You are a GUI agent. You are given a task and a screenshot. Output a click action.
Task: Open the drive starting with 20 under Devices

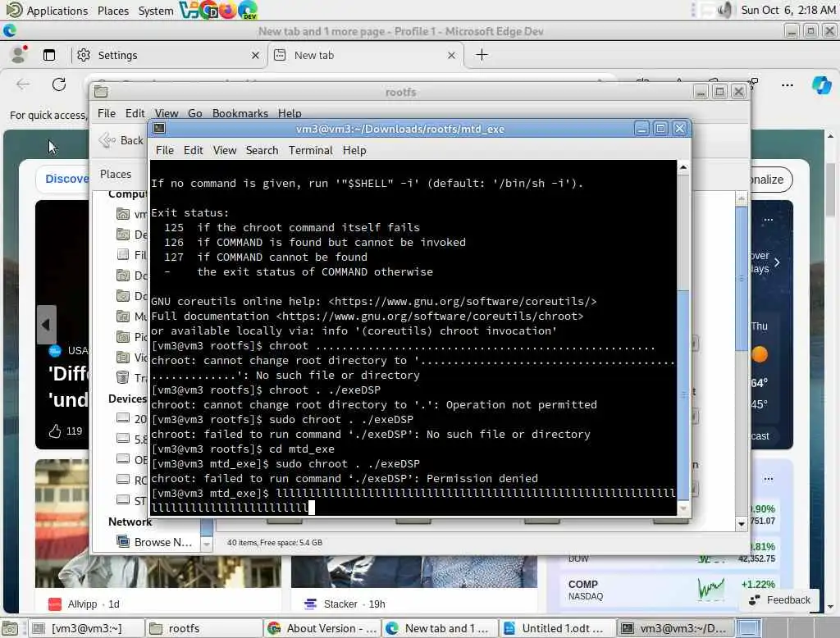click(130, 418)
